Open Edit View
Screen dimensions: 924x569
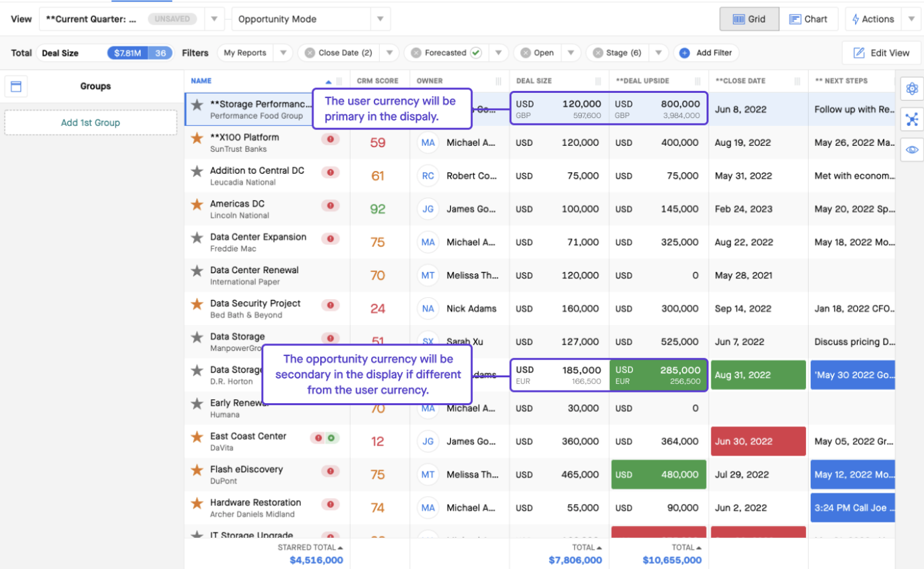882,53
